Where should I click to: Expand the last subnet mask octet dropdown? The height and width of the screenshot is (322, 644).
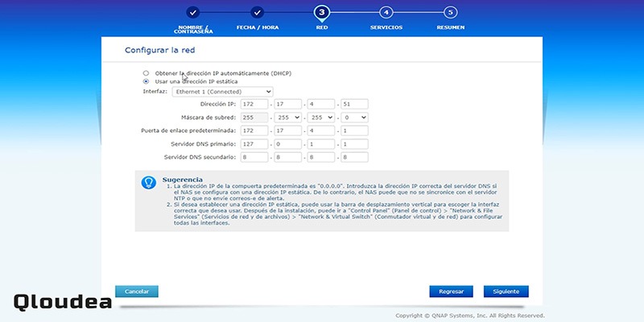354,118
